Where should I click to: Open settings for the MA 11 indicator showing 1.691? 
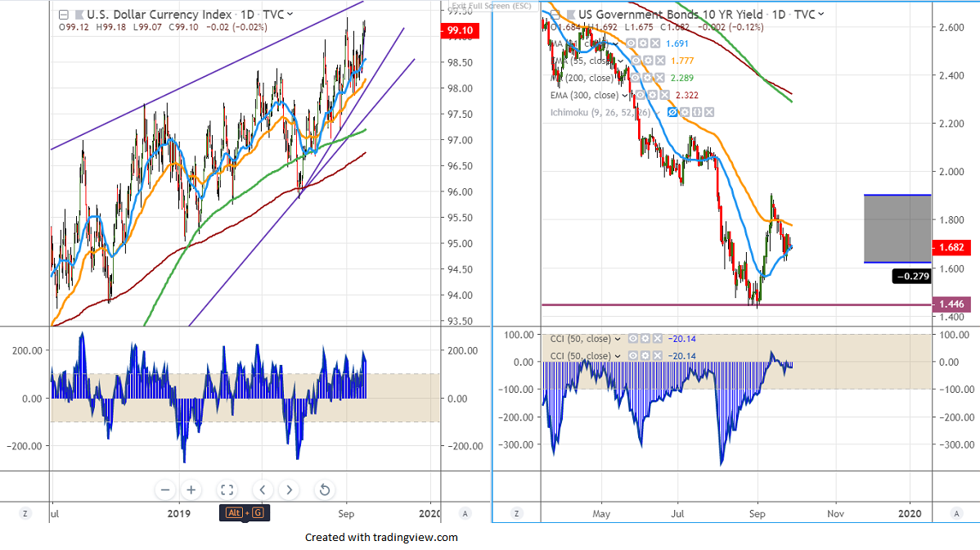click(643, 43)
